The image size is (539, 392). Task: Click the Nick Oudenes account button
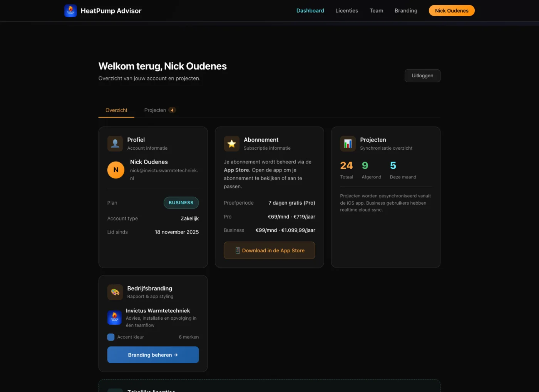pos(452,10)
